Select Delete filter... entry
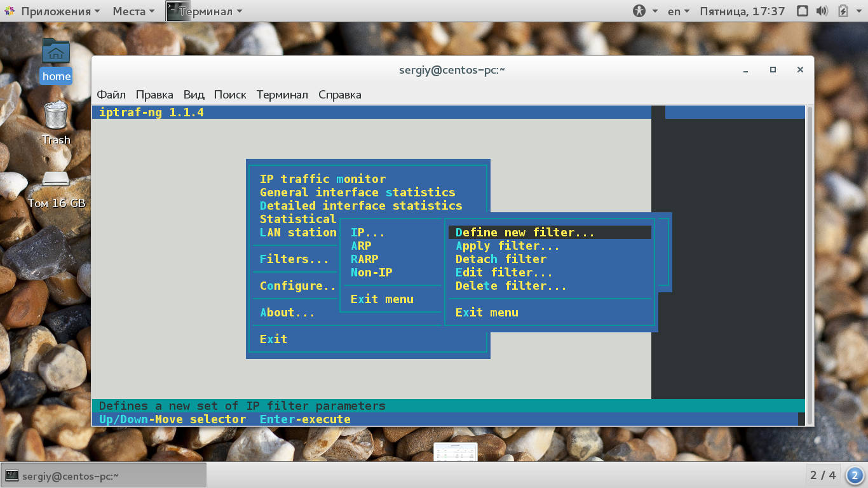 pyautogui.click(x=511, y=286)
